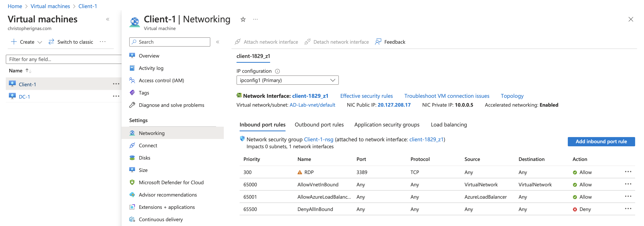Viewport: 644px width, 226px height.
Task: Click the Attach network interface icon
Action: pyautogui.click(x=237, y=42)
